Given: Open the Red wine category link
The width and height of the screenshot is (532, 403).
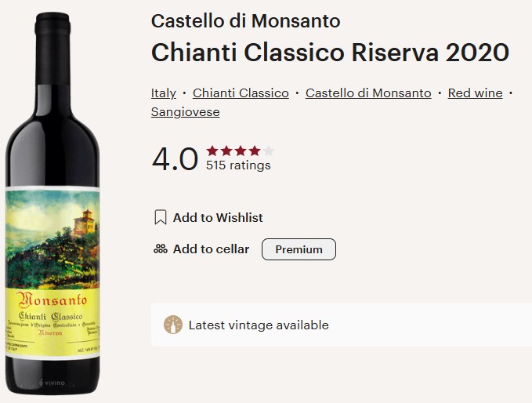Looking at the screenshot, I should [x=475, y=93].
